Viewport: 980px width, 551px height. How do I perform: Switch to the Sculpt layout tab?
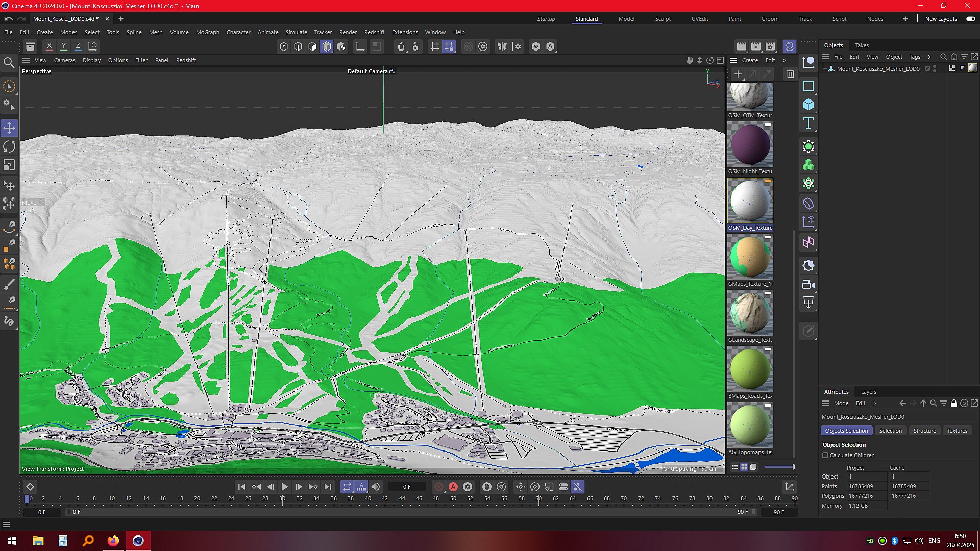click(x=663, y=19)
